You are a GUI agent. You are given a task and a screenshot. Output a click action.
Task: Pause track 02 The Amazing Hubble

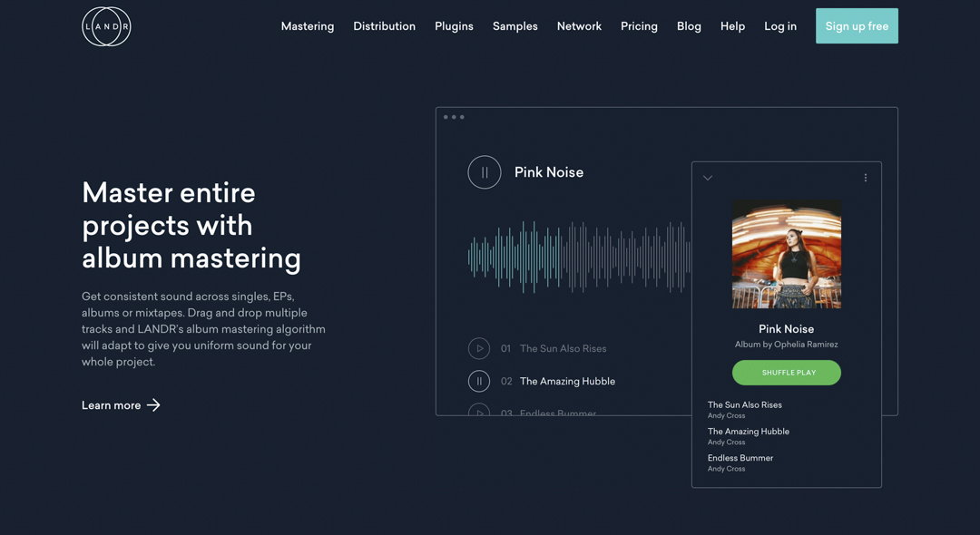point(479,381)
